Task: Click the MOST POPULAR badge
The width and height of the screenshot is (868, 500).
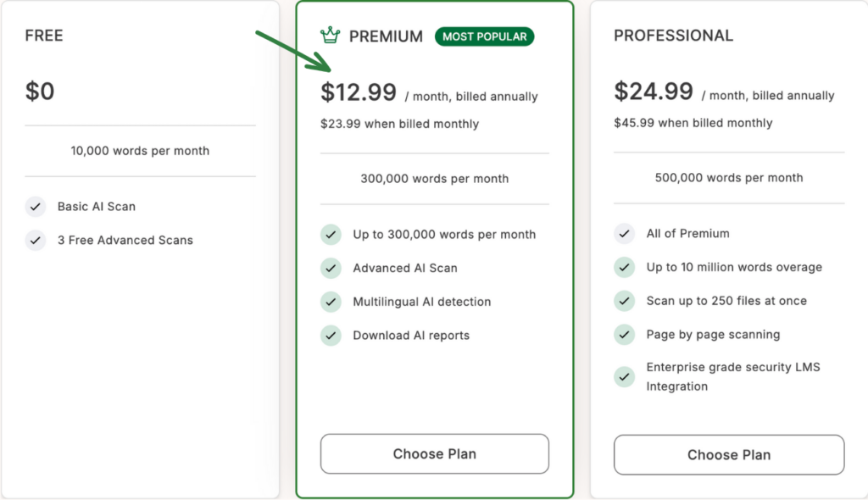Action: (484, 36)
